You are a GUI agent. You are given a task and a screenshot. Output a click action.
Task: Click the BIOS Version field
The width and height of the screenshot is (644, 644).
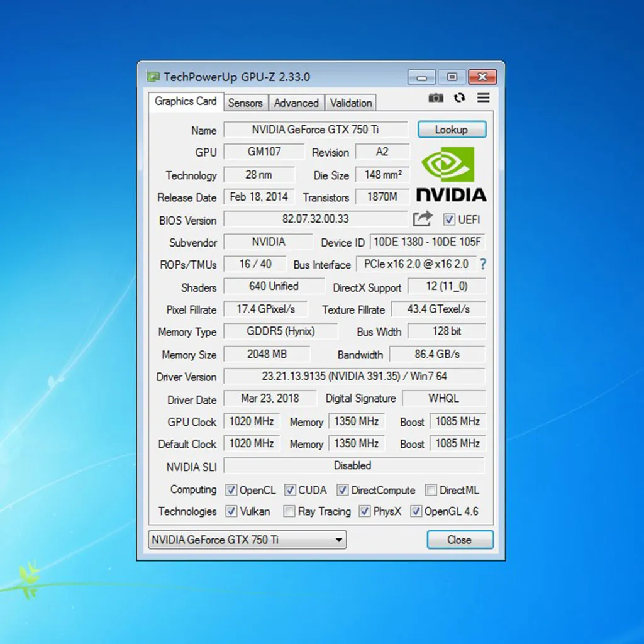coord(315,219)
